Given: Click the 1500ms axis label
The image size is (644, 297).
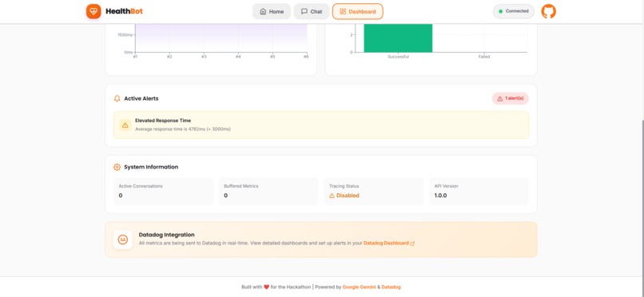Looking at the screenshot, I should pyautogui.click(x=125, y=35).
